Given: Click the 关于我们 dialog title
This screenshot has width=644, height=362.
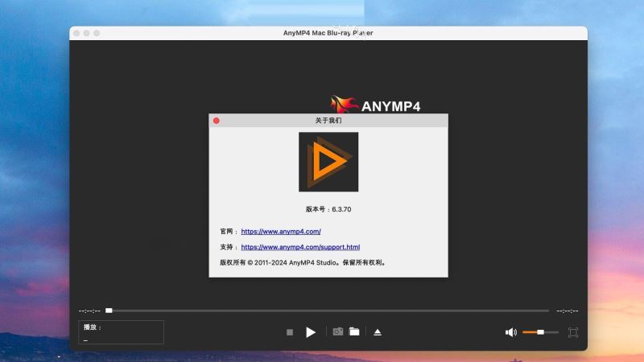Looking at the screenshot, I should [x=328, y=120].
